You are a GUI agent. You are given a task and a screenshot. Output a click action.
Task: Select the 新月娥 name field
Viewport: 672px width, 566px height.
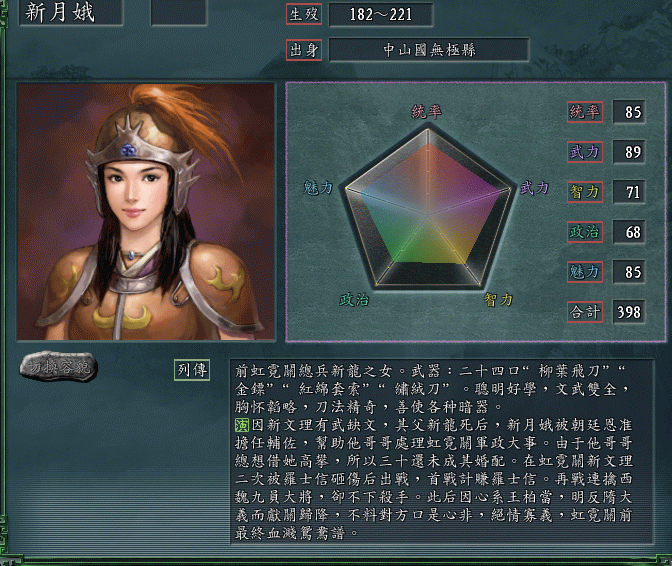coord(71,12)
